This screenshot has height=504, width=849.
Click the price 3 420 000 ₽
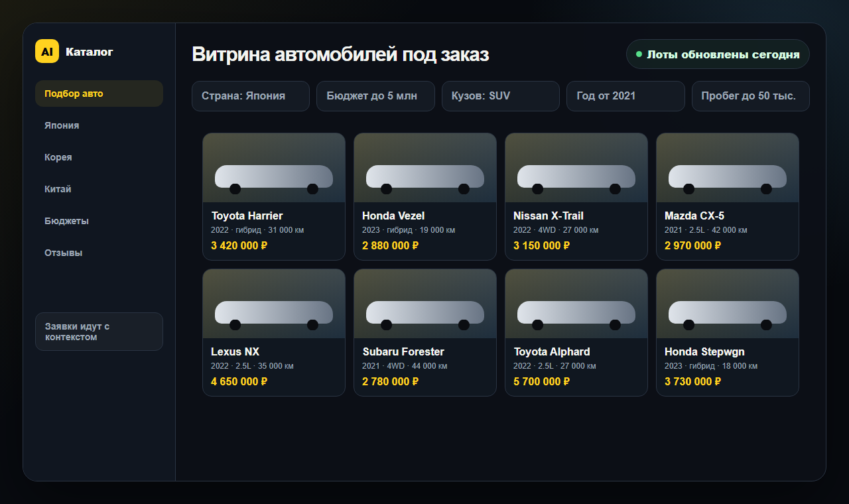239,245
